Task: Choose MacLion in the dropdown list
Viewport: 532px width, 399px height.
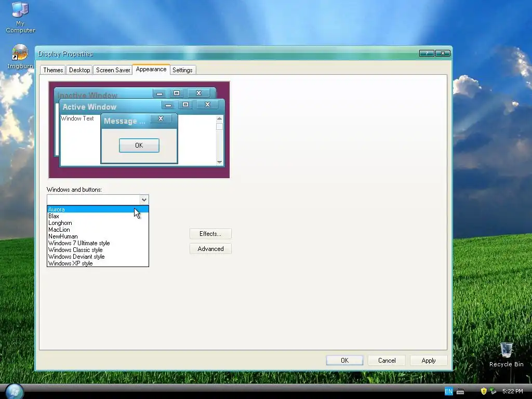Action: tap(98, 230)
